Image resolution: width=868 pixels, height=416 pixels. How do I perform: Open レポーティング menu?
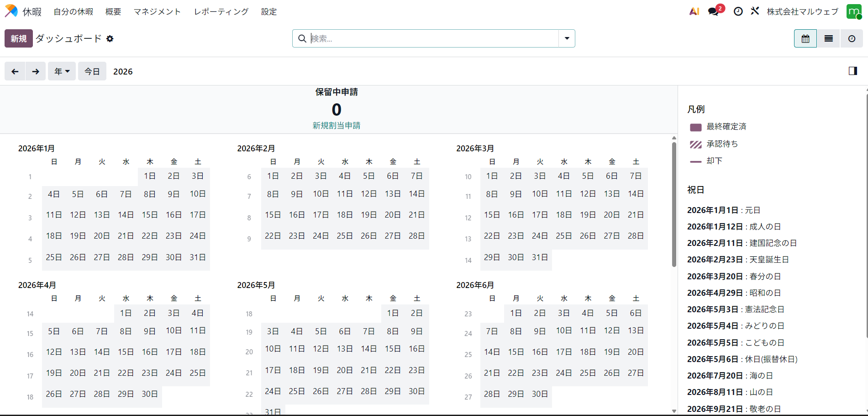(x=221, y=11)
